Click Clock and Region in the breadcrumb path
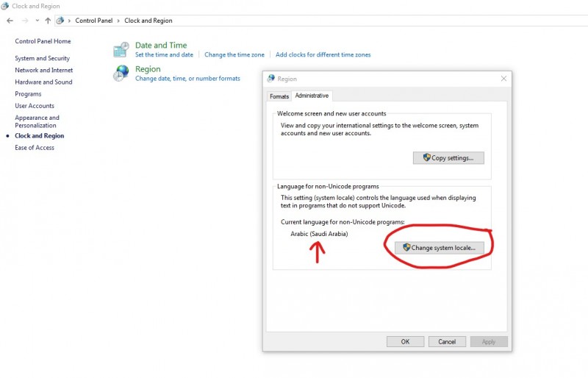The height and width of the screenshot is (378, 588). [148, 21]
